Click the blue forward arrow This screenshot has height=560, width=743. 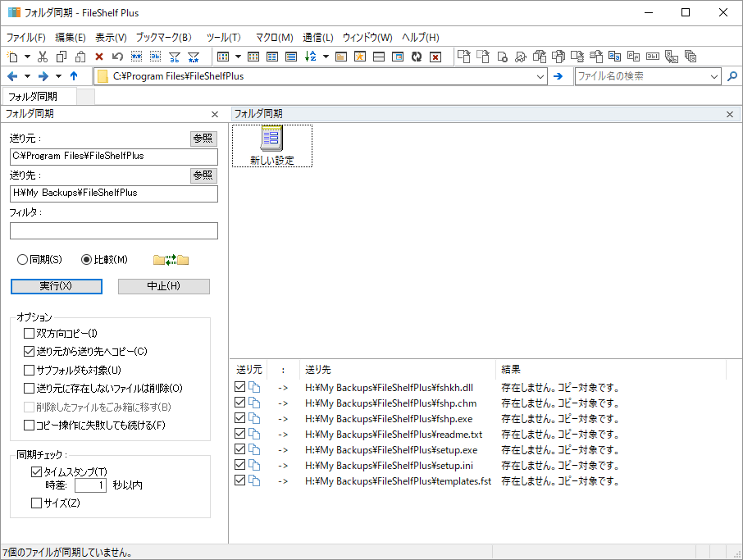point(43,75)
